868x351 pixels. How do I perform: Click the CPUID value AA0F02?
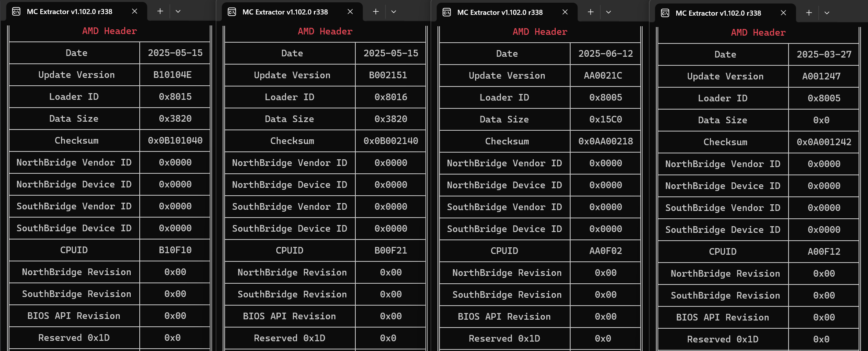[606, 251]
